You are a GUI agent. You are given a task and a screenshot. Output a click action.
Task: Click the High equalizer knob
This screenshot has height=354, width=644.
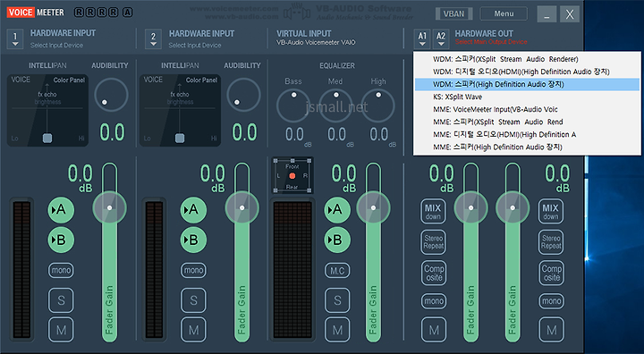tap(377, 106)
